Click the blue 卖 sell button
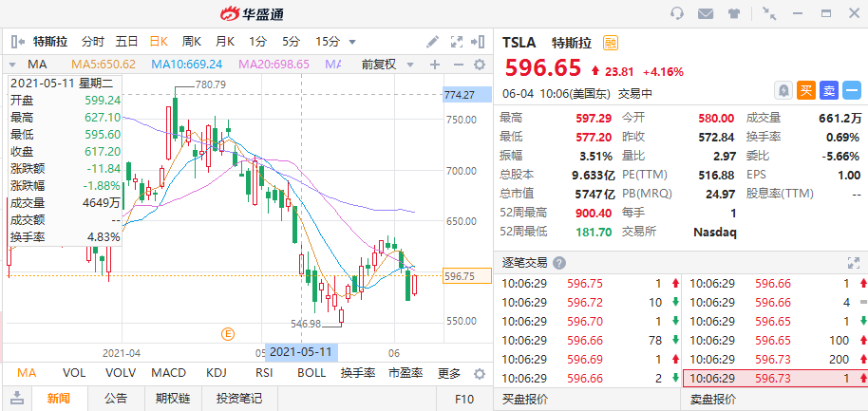 click(x=829, y=91)
